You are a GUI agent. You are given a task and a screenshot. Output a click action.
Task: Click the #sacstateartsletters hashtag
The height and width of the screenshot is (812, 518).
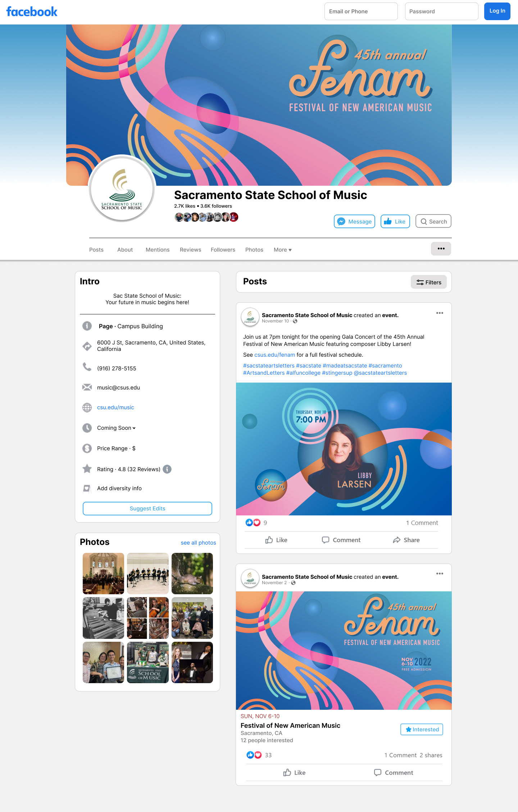pos(269,366)
